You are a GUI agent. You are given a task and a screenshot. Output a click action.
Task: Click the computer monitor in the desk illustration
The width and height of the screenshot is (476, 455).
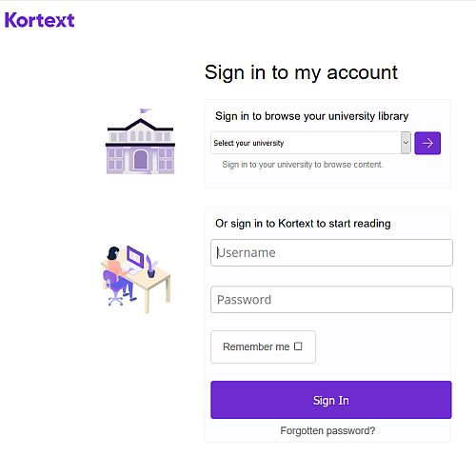135,256
